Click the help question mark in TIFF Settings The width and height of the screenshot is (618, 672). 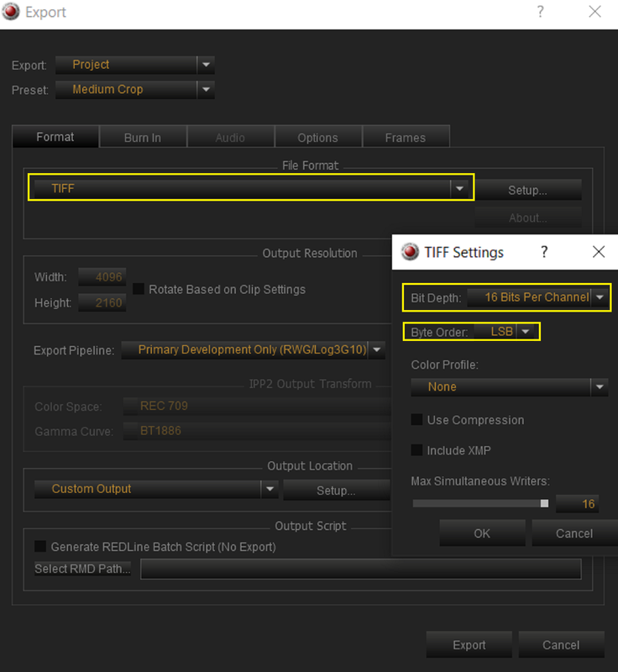pos(544,252)
